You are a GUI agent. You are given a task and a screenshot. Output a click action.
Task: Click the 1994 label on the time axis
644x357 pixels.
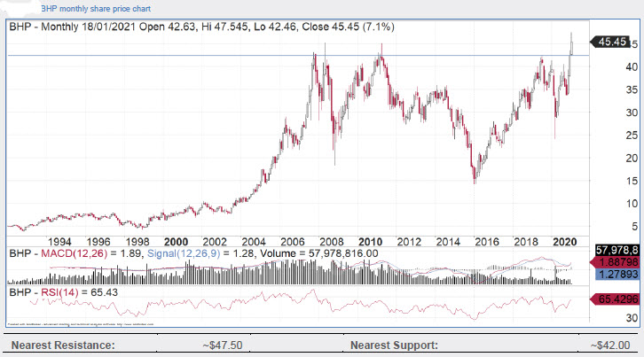pyautogui.click(x=59, y=241)
